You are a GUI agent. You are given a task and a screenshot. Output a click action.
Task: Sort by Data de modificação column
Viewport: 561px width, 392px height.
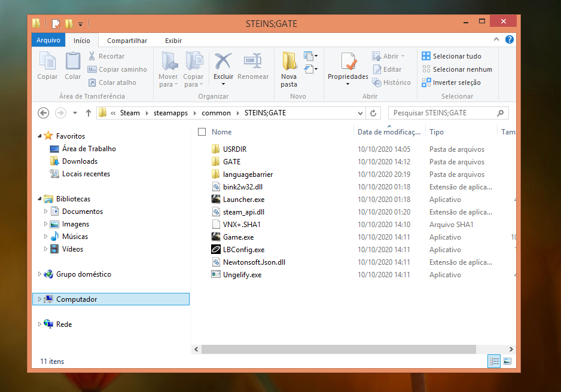(389, 132)
